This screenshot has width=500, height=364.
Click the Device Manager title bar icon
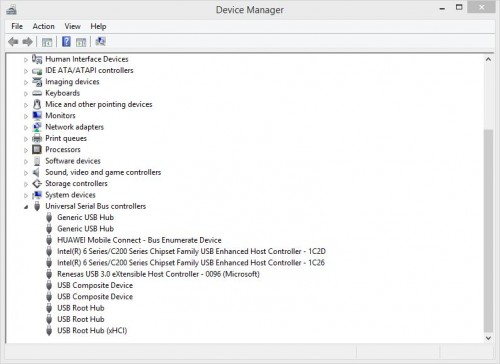tap(11, 10)
